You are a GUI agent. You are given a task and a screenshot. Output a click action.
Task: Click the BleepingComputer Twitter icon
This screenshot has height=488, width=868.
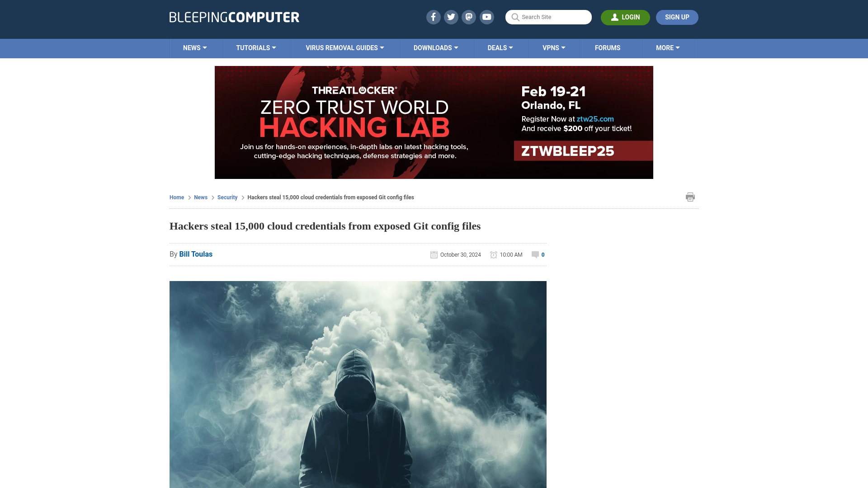451,17
